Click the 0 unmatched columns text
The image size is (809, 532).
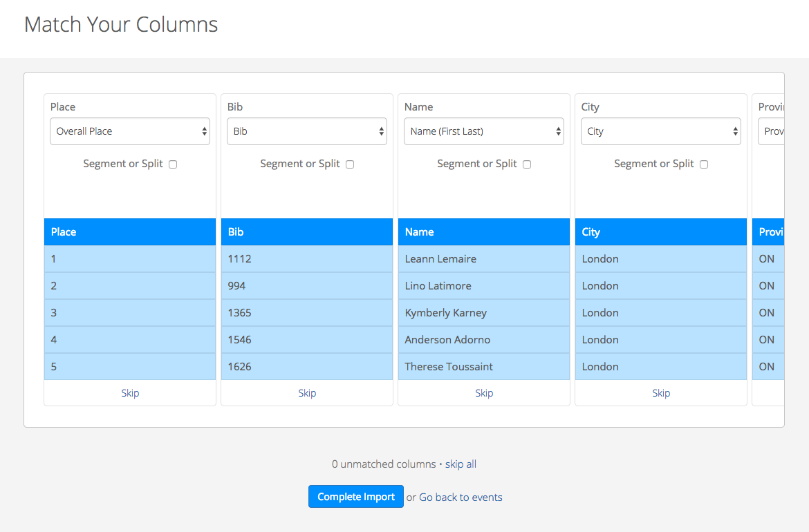(x=384, y=464)
